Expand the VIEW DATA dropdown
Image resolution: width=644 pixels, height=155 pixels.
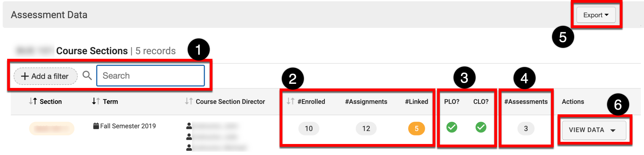click(x=594, y=130)
